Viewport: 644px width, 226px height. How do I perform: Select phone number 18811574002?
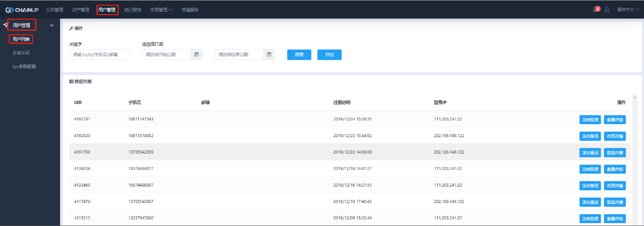coord(141,136)
